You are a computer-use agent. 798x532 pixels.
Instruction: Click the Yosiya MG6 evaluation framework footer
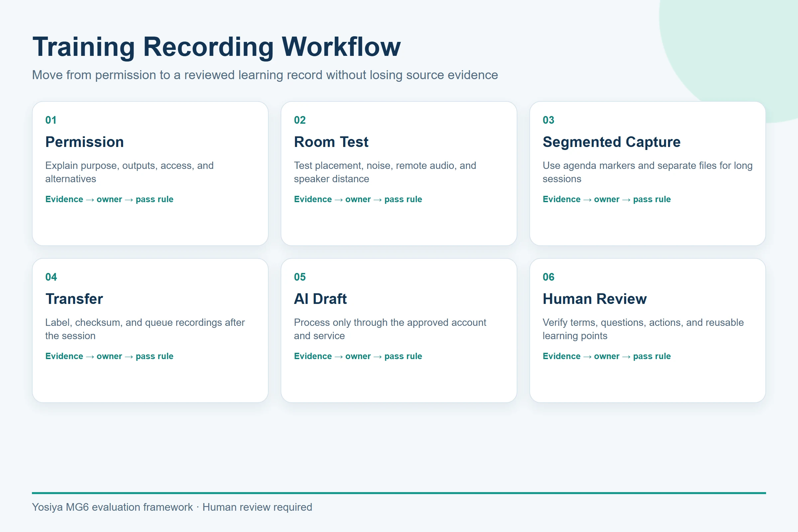click(172, 507)
